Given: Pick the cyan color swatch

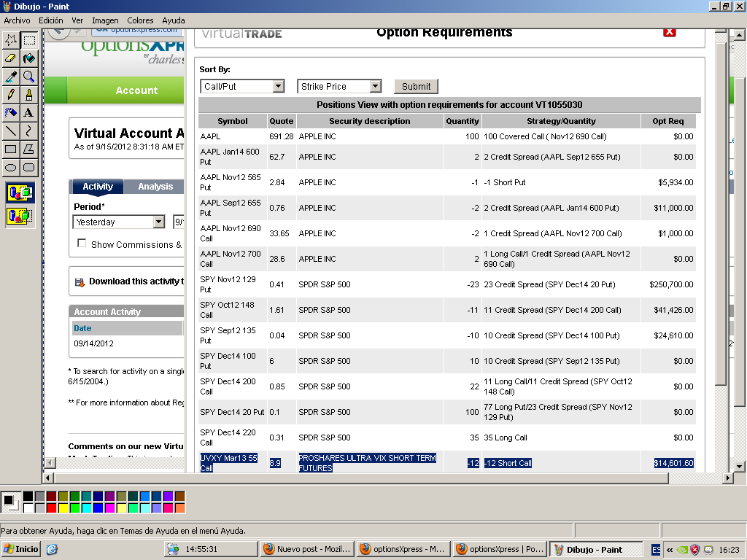Looking at the screenshot, I should pos(86,508).
